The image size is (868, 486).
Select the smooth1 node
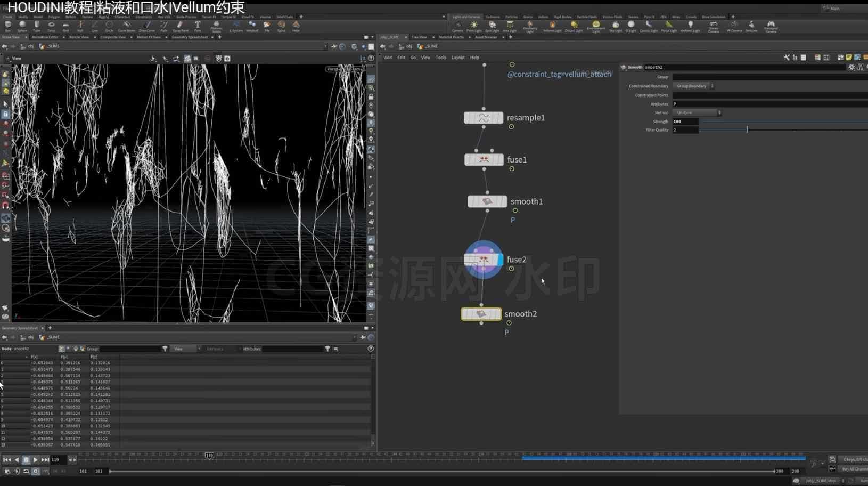coord(487,201)
